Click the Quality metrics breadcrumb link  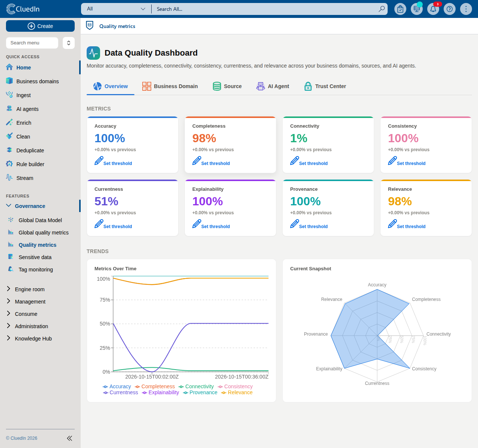pyautogui.click(x=117, y=26)
